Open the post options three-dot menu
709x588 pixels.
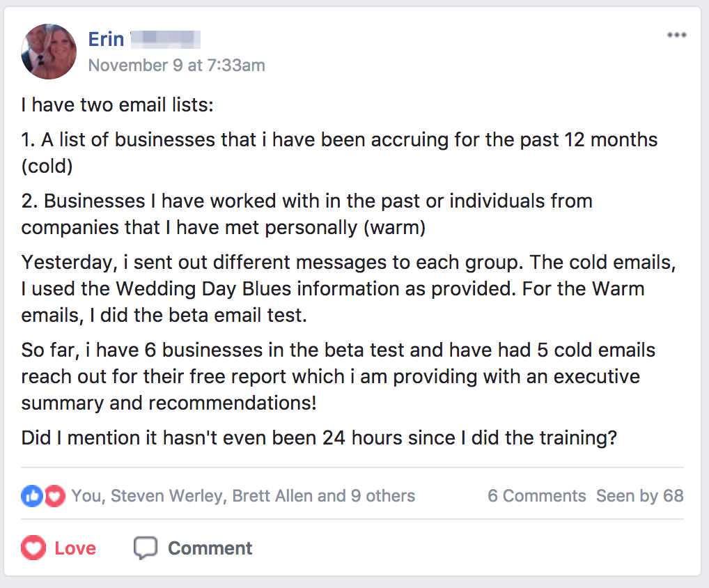[676, 35]
